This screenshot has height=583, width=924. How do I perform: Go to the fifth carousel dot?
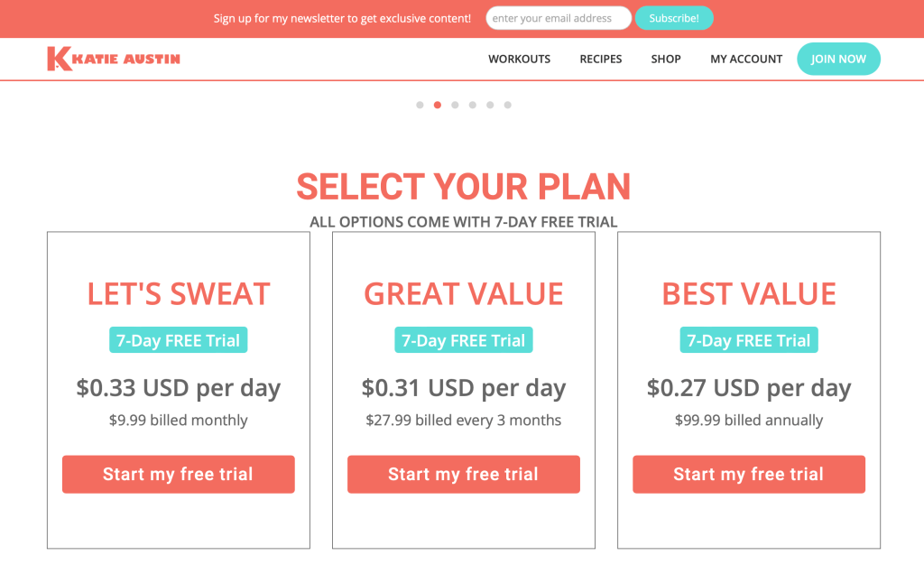point(490,105)
